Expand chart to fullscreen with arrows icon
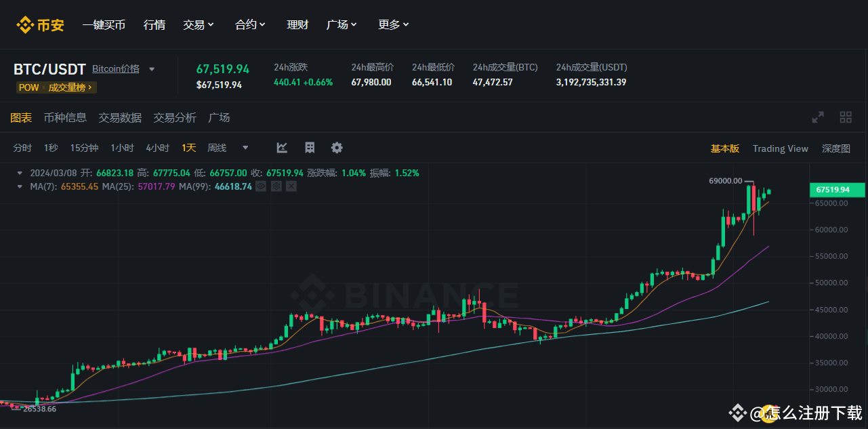 coord(818,117)
